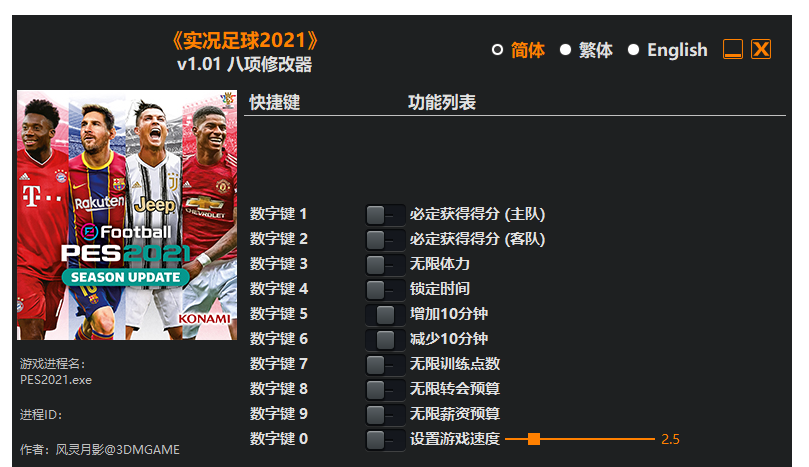Viewport: 809px width, 467px height.
Task: Click the 数字键 9 hotkey label
Action: click(x=279, y=414)
